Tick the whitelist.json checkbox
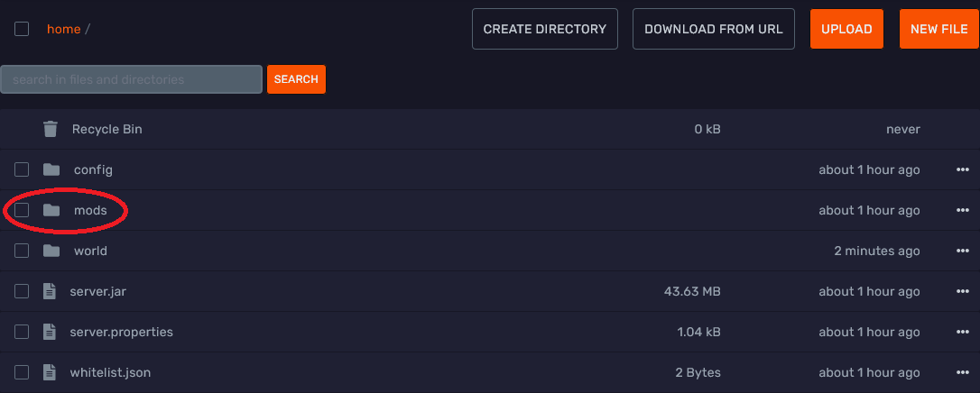The image size is (980, 393). 22,372
